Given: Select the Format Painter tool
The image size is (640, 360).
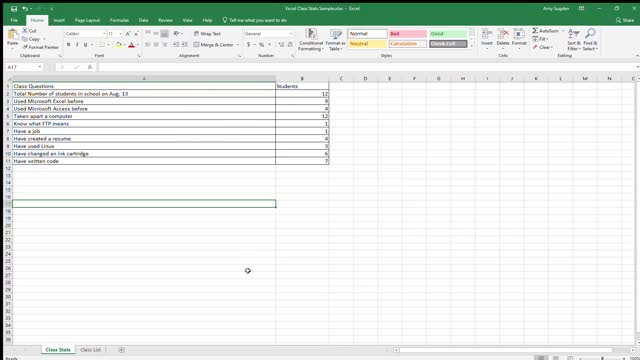Looking at the screenshot, I should pyautogui.click(x=40, y=47).
